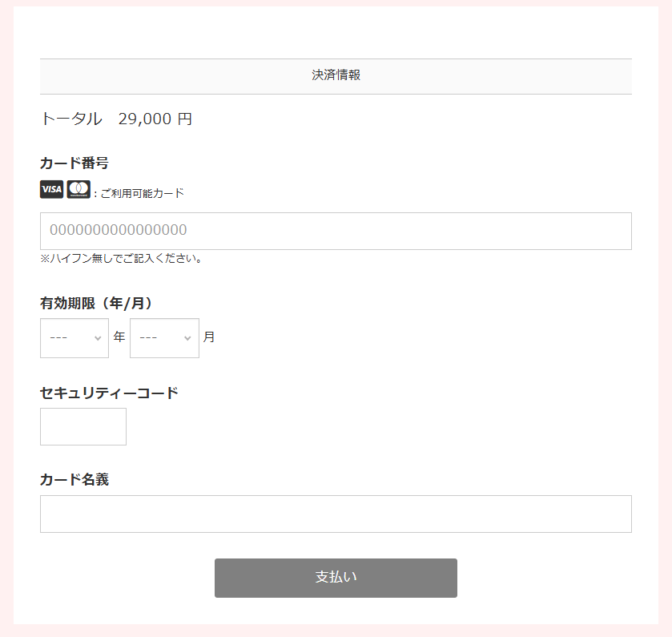
Task: Click the セキュリティーコード label
Action: (x=109, y=393)
